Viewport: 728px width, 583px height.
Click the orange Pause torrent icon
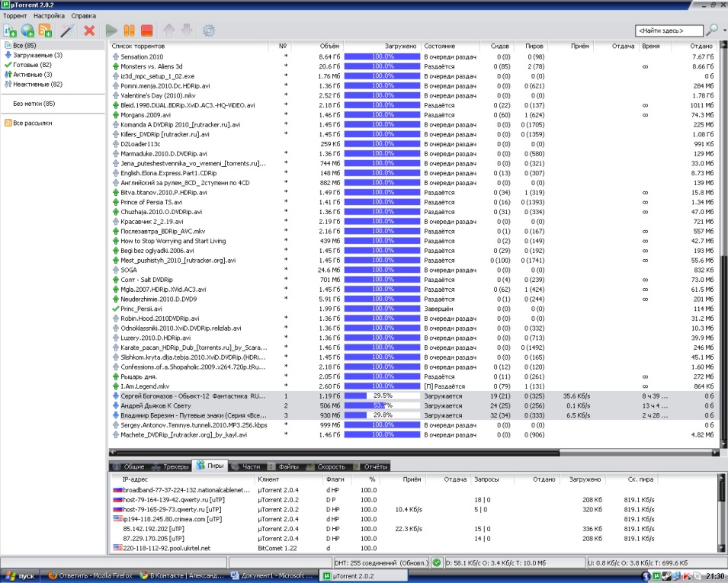click(129, 30)
